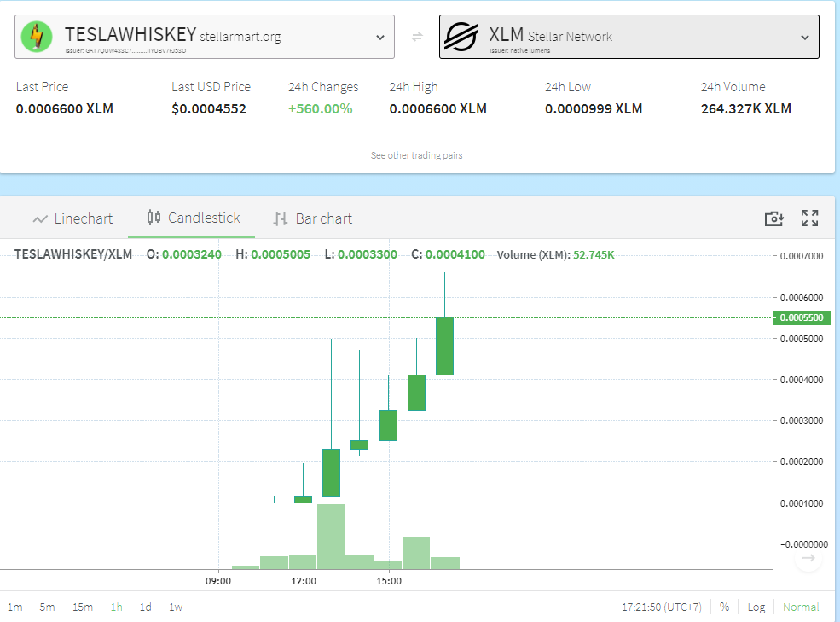Click the 0.0005500 current price label
Screen dimensions: 840x622
point(801,317)
